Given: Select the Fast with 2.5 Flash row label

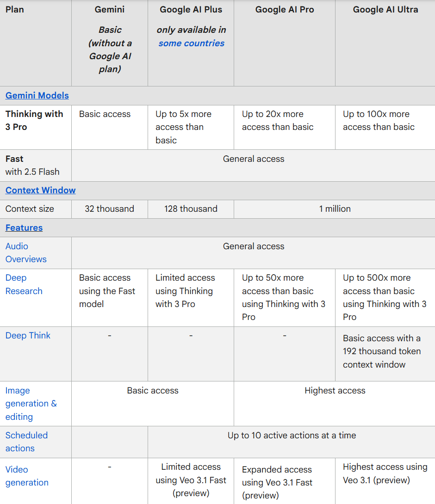Looking at the screenshot, I should 30,165.
